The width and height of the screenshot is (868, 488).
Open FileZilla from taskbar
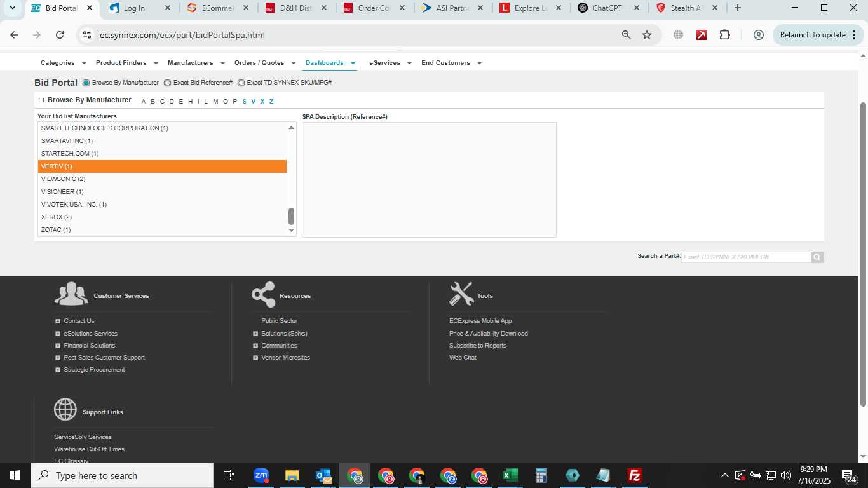[x=634, y=475]
